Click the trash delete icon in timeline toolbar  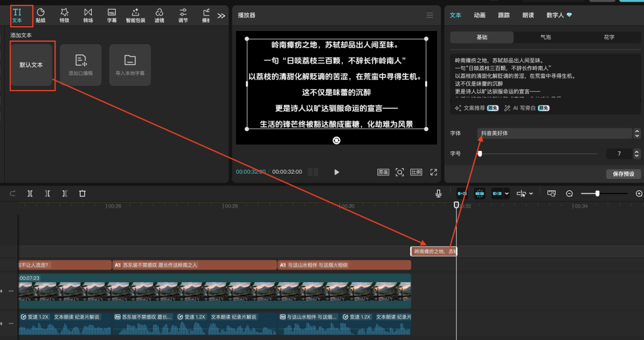click(x=82, y=193)
